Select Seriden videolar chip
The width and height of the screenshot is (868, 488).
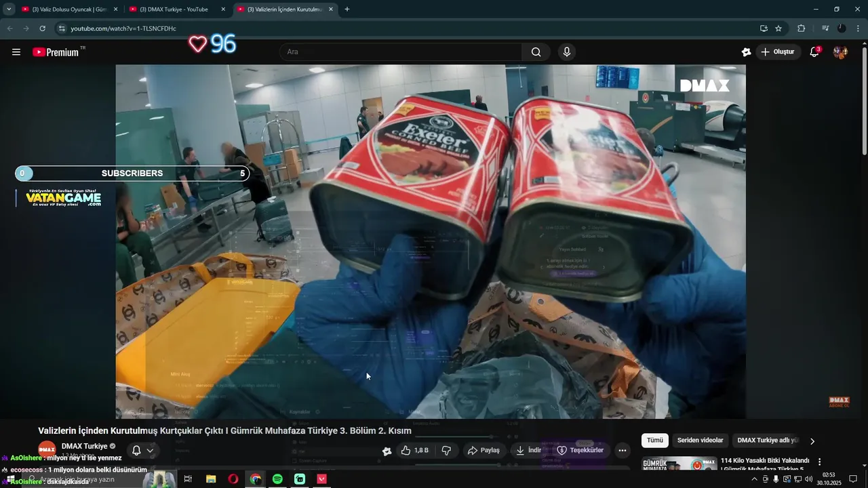(x=700, y=441)
